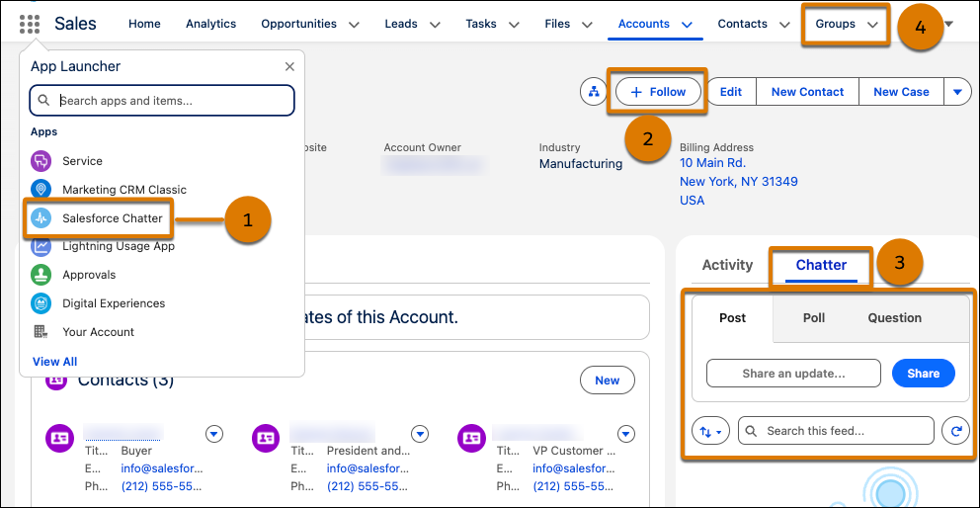Open the Buyer contact's action menu
This screenshot has width=980, height=508.
214,434
